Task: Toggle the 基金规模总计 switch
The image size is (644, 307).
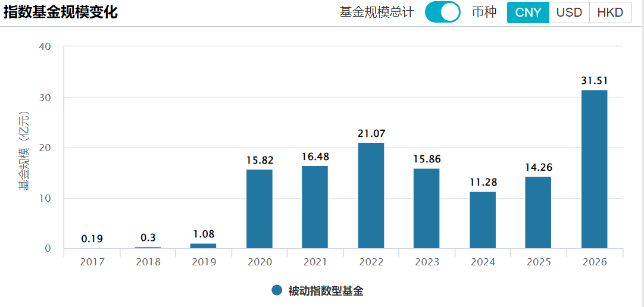Action: [x=442, y=12]
